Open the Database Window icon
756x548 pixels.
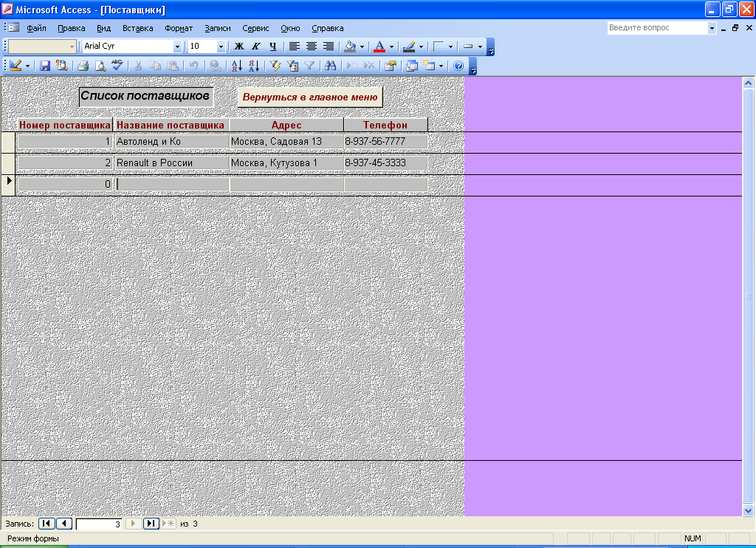412,66
